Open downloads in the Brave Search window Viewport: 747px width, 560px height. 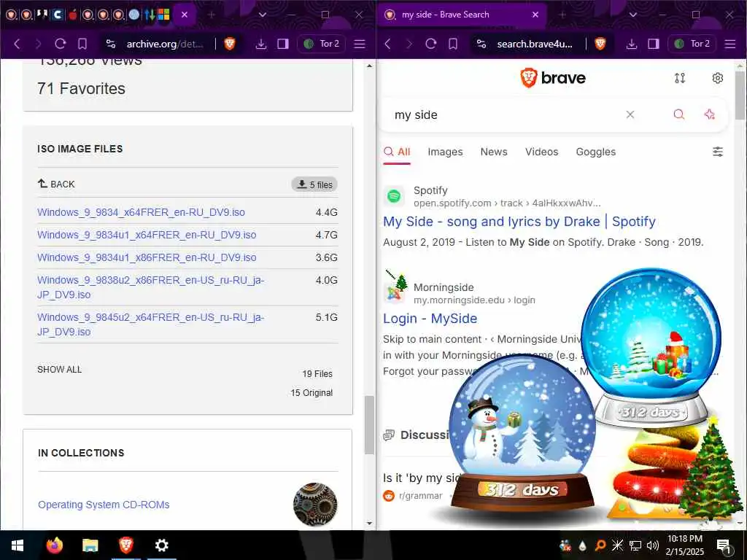(632, 44)
